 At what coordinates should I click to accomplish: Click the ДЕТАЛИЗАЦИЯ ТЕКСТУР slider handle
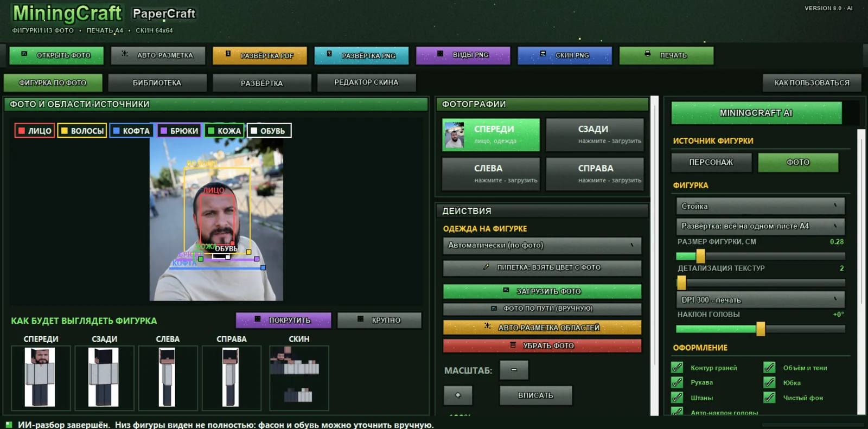pyautogui.click(x=681, y=282)
